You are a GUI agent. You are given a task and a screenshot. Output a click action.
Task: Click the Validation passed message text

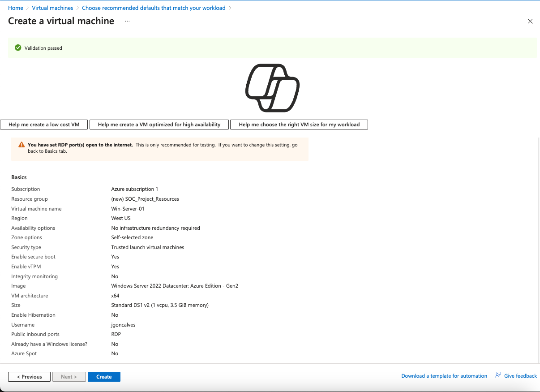pyautogui.click(x=43, y=48)
